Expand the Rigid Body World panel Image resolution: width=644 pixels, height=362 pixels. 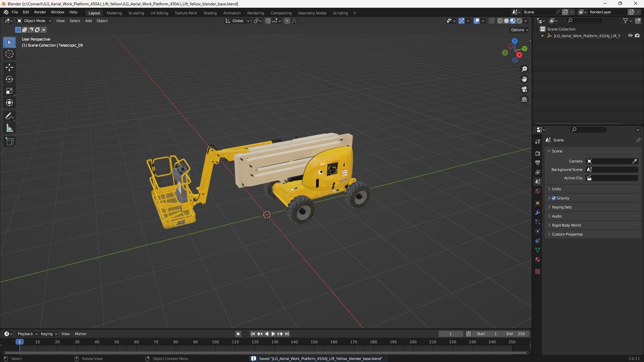[x=593, y=225]
